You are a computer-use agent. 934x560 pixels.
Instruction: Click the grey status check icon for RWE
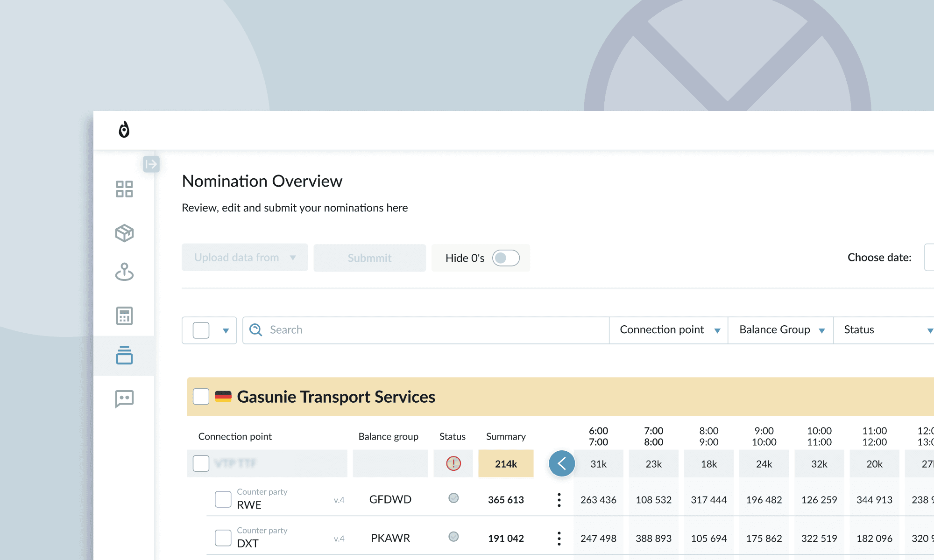click(x=453, y=498)
